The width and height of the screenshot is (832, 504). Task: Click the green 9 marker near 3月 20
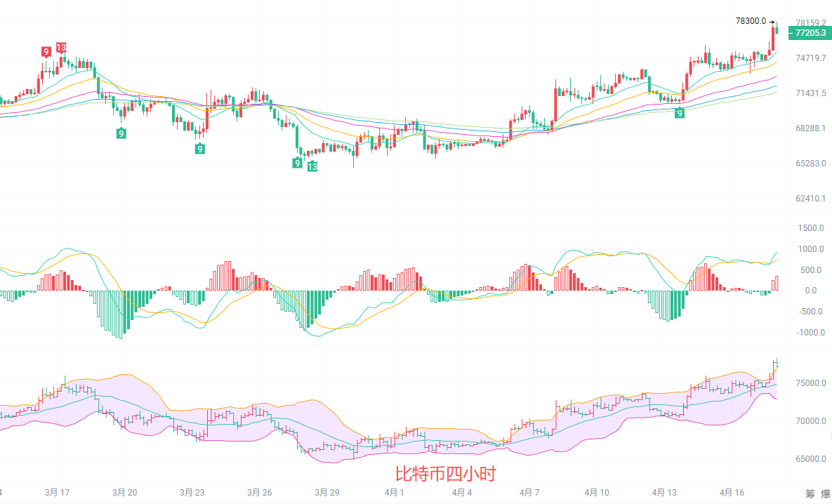pos(121,133)
